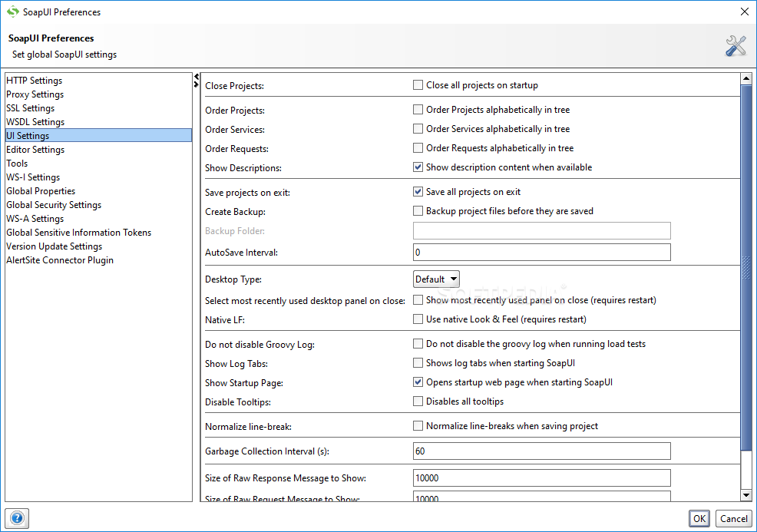The width and height of the screenshot is (757, 532).
Task: Close the SoapUI Preferences window
Action: coord(745,12)
